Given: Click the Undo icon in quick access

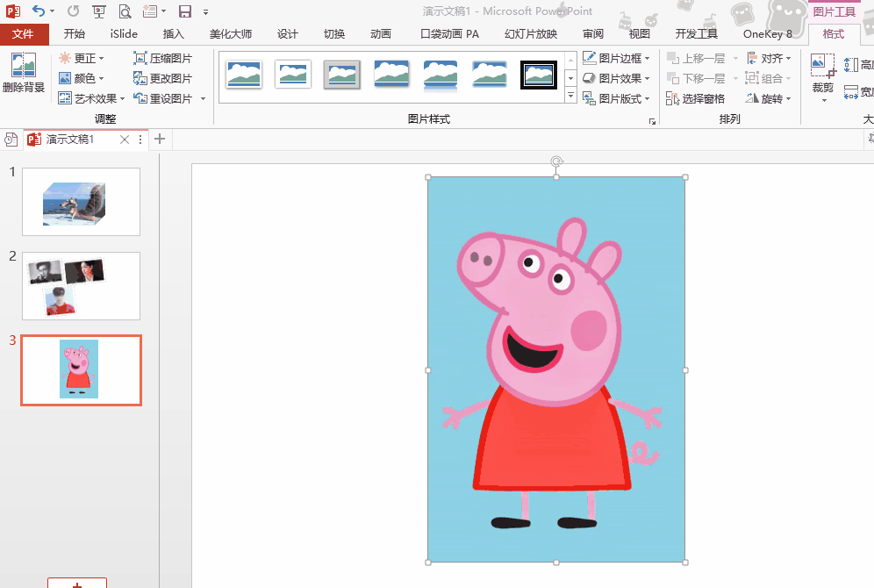Looking at the screenshot, I should click(39, 11).
